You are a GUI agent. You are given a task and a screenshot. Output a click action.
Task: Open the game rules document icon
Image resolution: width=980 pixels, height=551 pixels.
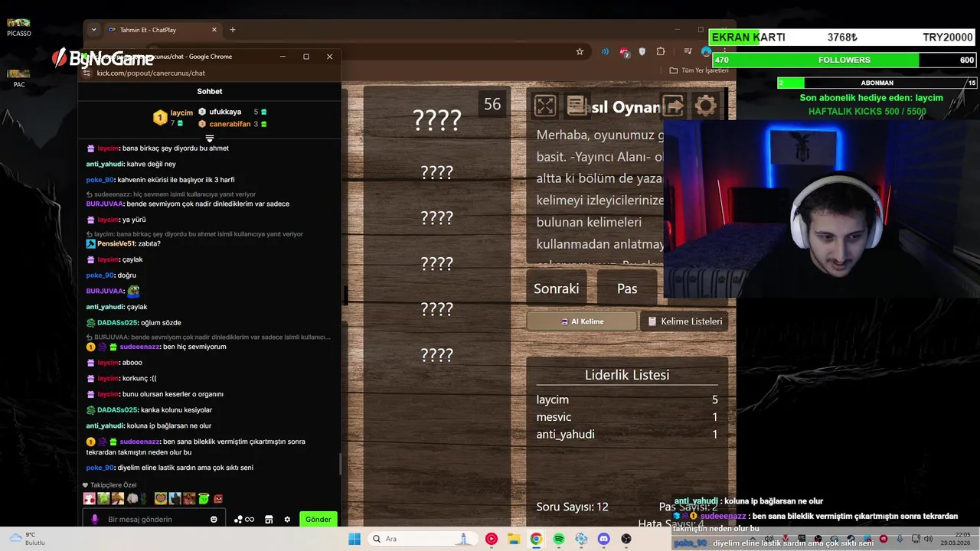tap(577, 106)
